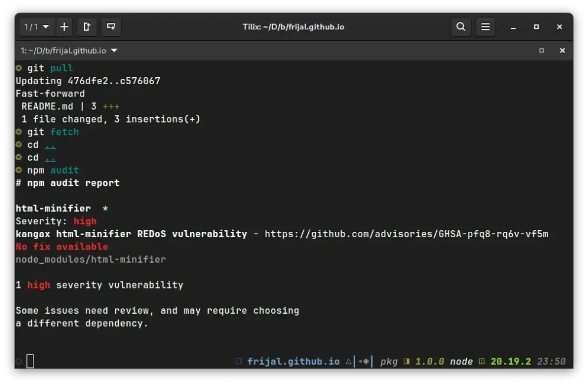588x385 pixels.
Task: Open the GHSA-pfq8-rq6v-vf5m advisory link
Action: (406, 234)
